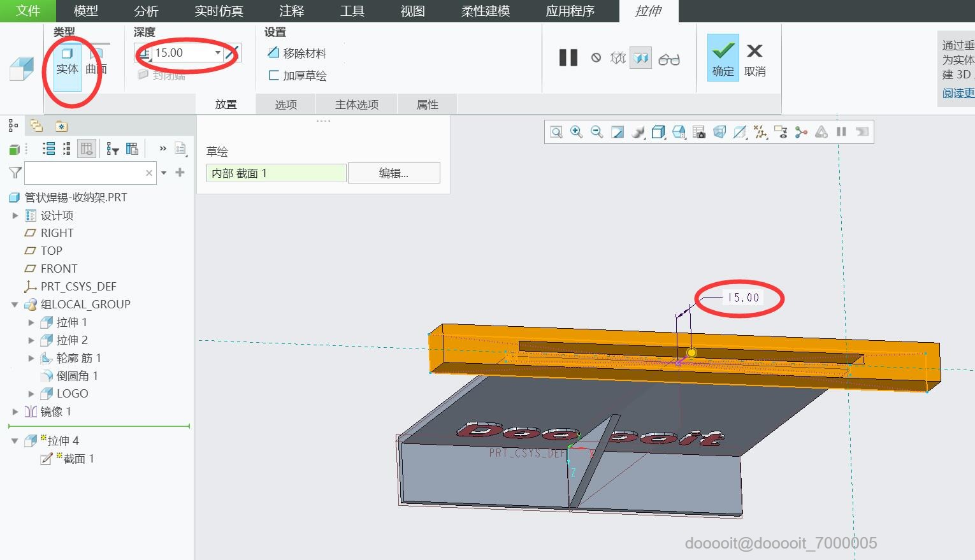Viewport: 975px width, 560px height.
Task: Expand the LOGO feature node
Action: 31,394
